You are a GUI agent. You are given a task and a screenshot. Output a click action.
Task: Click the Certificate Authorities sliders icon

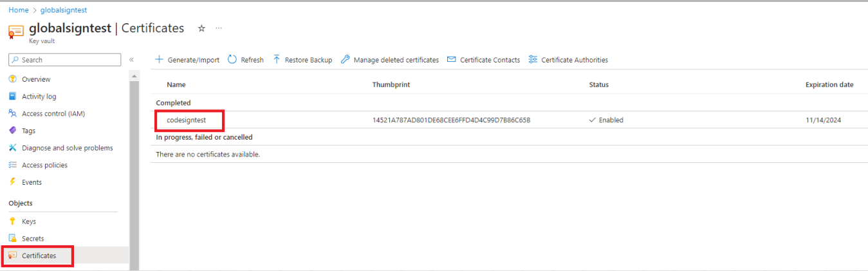click(533, 60)
